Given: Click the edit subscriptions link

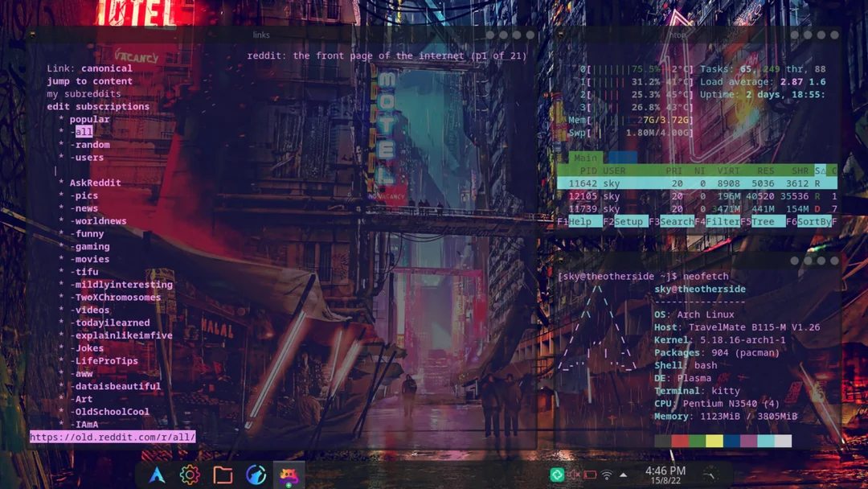Looking at the screenshot, I should click(x=100, y=106).
